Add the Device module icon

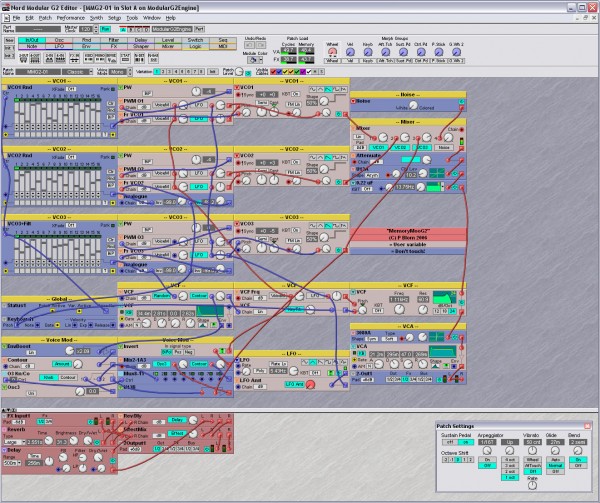tap(111, 58)
